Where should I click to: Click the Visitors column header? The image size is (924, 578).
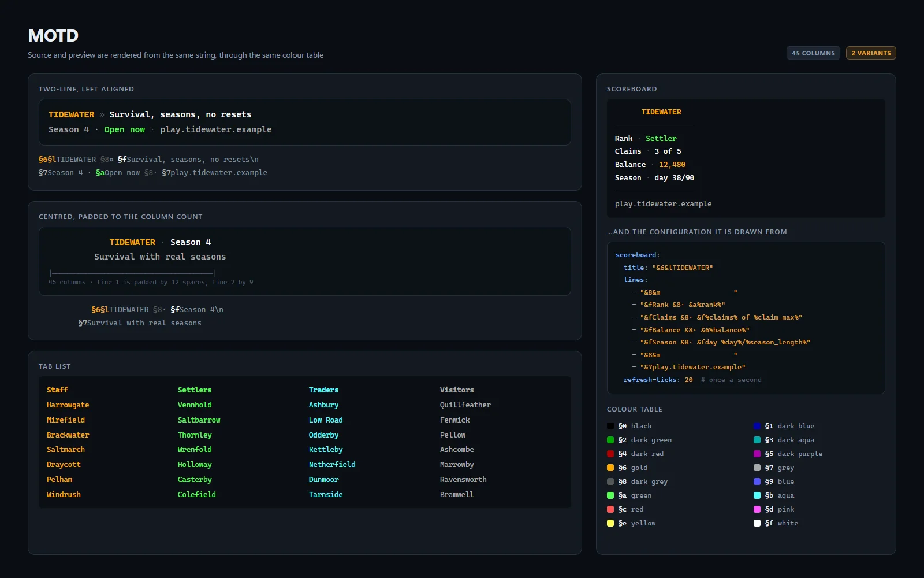(x=457, y=390)
